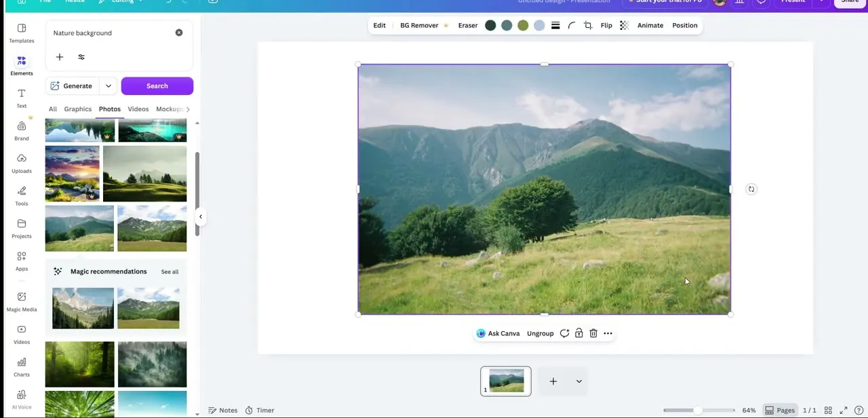Open the Notes panel

[x=223, y=411]
